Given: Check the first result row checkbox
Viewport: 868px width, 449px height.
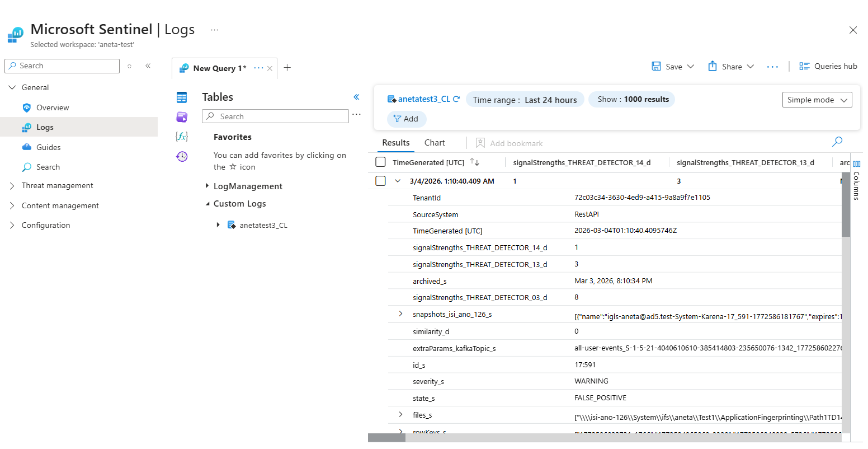Looking at the screenshot, I should 381,181.
